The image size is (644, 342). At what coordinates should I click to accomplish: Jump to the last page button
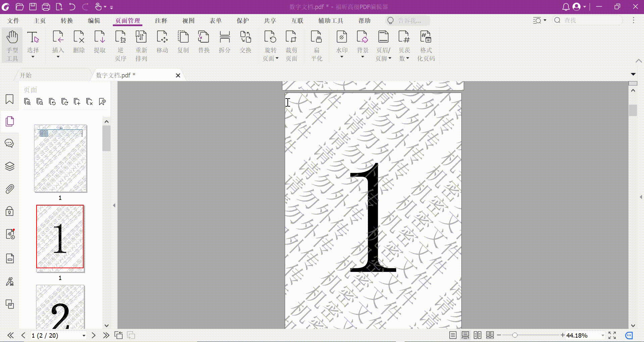coord(106,335)
